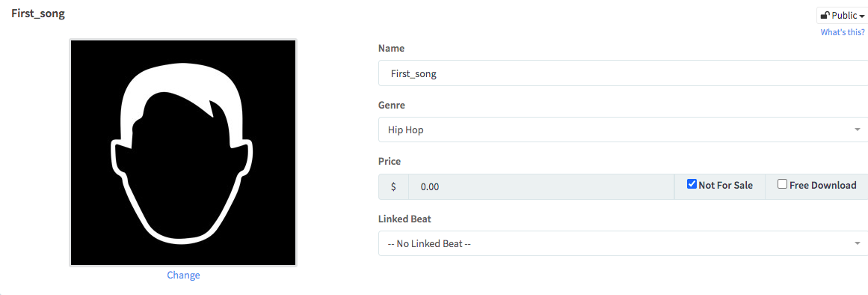Click the arrow on the Linked Beat select
The width and height of the screenshot is (868, 295).
[858, 243]
